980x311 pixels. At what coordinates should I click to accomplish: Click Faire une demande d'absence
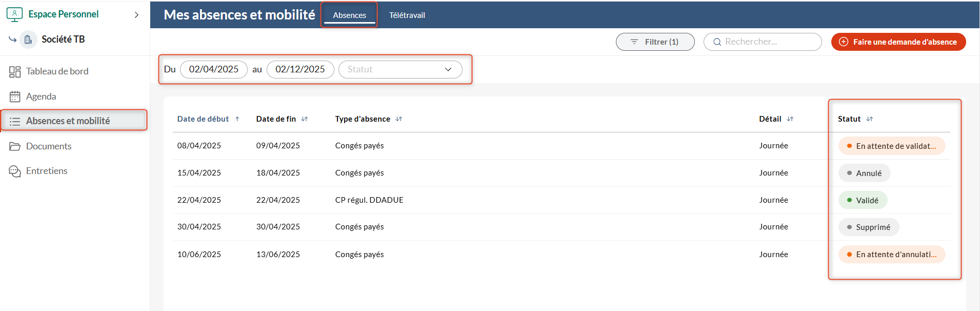(898, 42)
